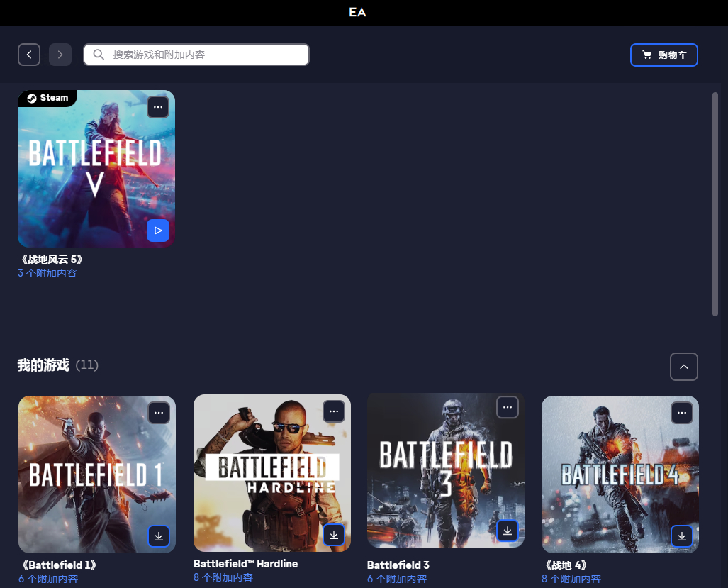Download Battlefield Hardline
This screenshot has width=728, height=588.
(334, 535)
